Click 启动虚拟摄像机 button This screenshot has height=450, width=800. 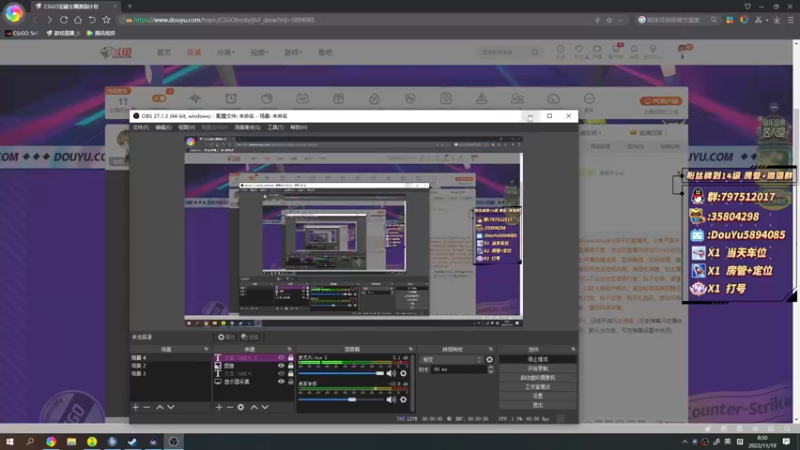click(x=538, y=378)
